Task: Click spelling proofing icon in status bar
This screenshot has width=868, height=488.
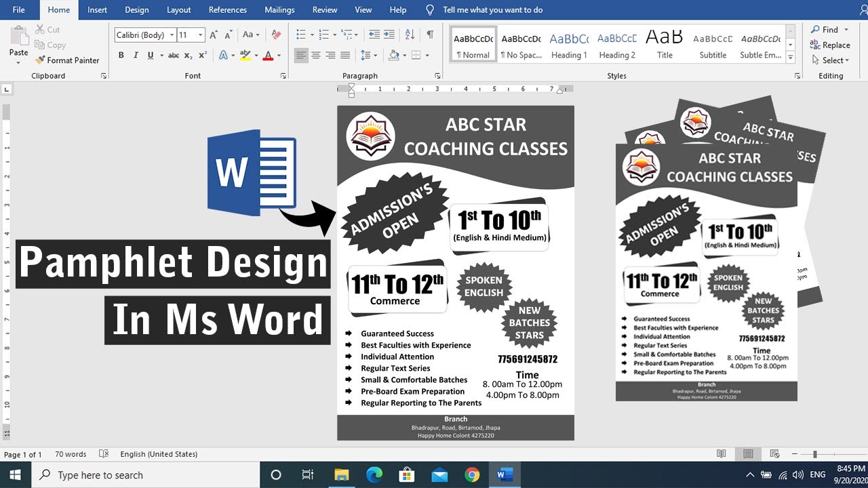Action: pyautogui.click(x=104, y=454)
